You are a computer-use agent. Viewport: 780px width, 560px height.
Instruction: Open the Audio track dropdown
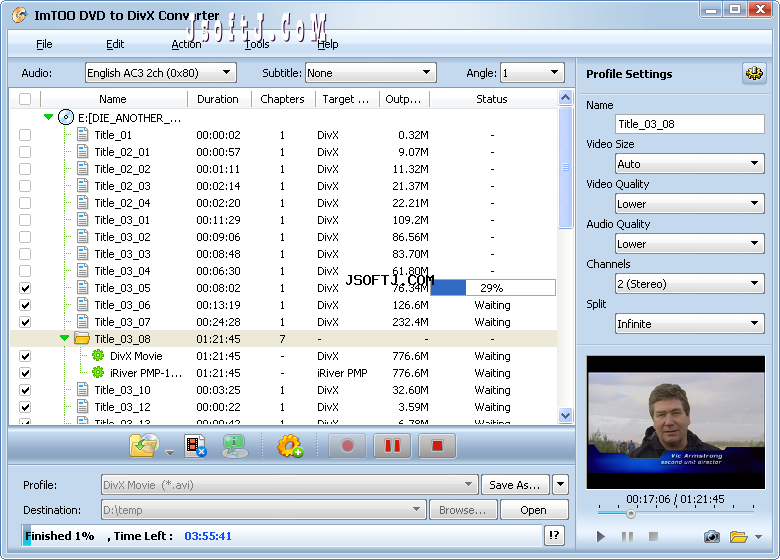tap(161, 73)
